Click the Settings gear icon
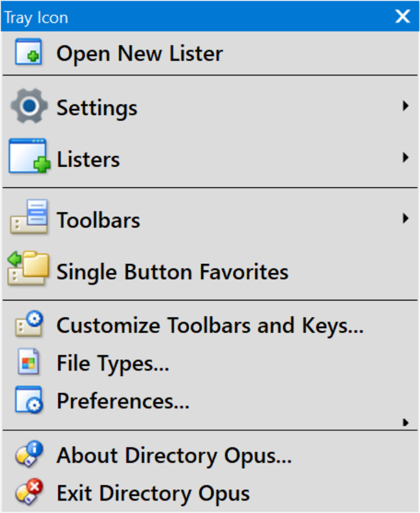 (x=28, y=107)
